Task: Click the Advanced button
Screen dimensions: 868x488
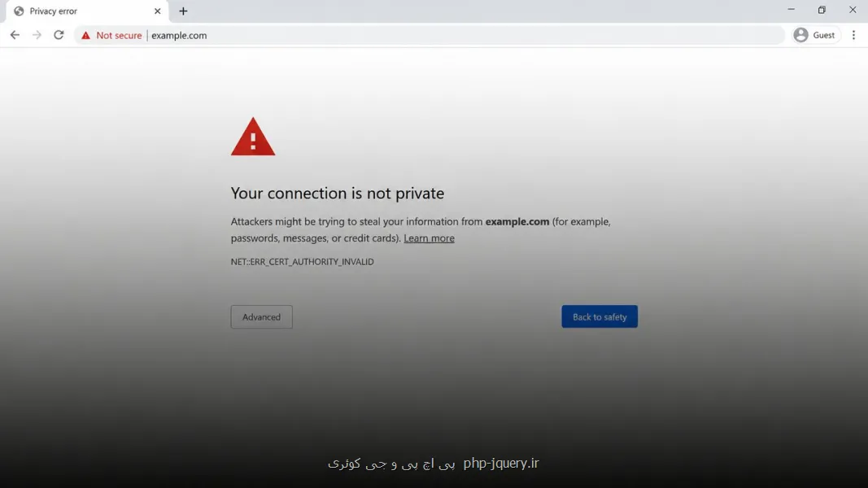Action: point(261,317)
